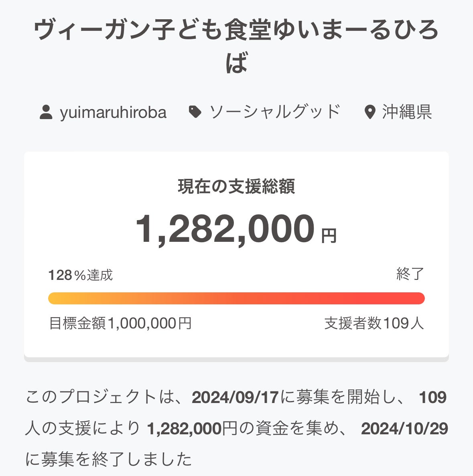The width and height of the screenshot is (473, 476).
Task: Click the 128%達成 label
Action: [81, 275]
